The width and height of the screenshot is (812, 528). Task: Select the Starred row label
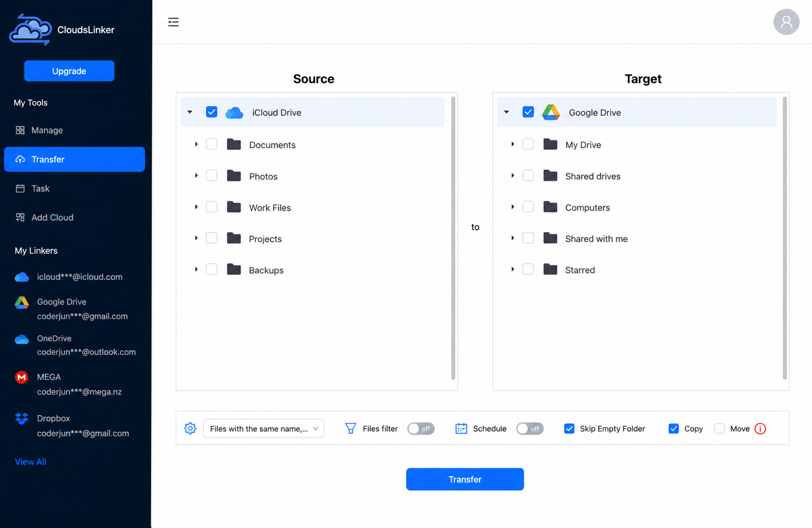tap(580, 270)
